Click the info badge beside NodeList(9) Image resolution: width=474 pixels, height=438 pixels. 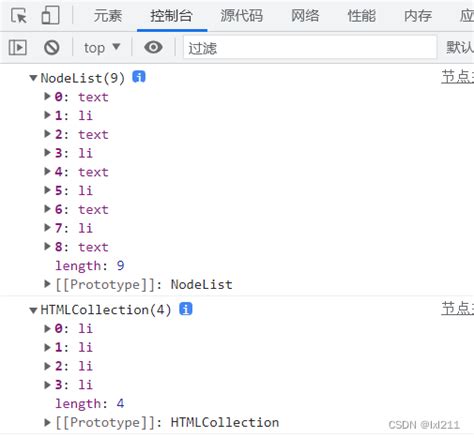[x=139, y=77]
